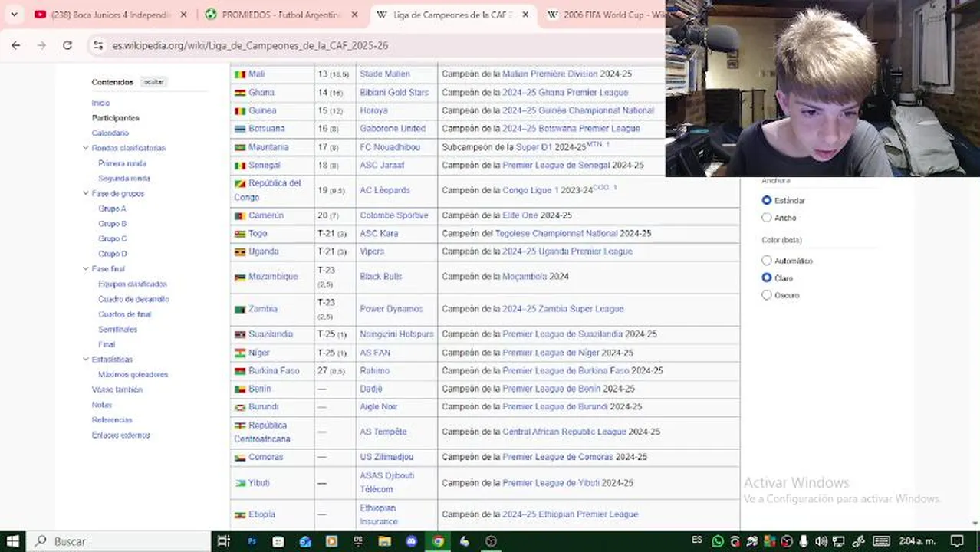The height and width of the screenshot is (552, 980).
Task: Select the Automático color option
Action: 766,261
